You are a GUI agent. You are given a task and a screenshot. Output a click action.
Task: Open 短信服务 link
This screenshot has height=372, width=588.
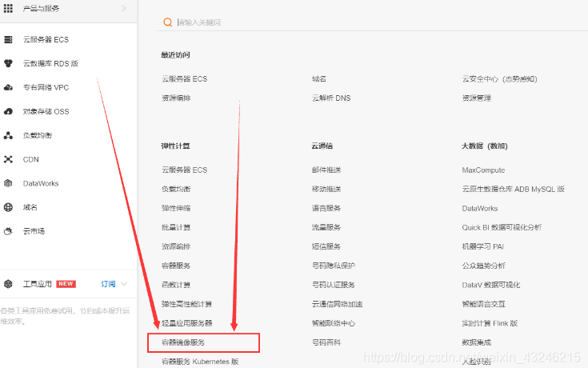(x=326, y=246)
